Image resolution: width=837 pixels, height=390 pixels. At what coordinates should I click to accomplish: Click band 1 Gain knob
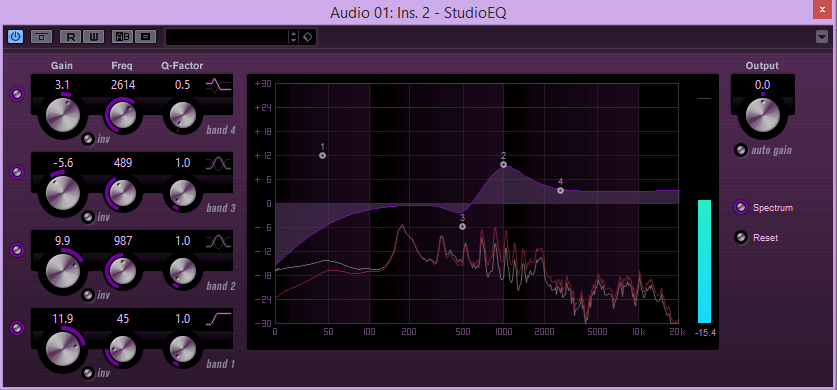pos(62,348)
